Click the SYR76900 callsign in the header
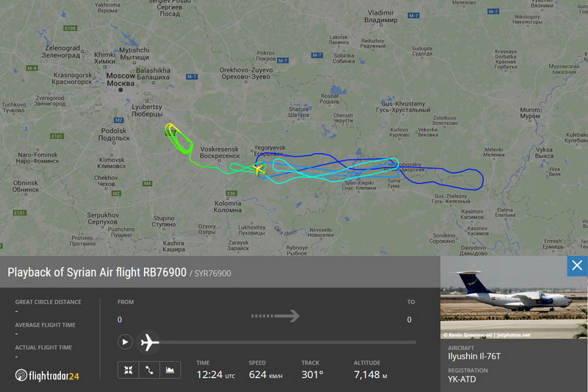Image resolution: width=588 pixels, height=392 pixels. click(x=212, y=274)
